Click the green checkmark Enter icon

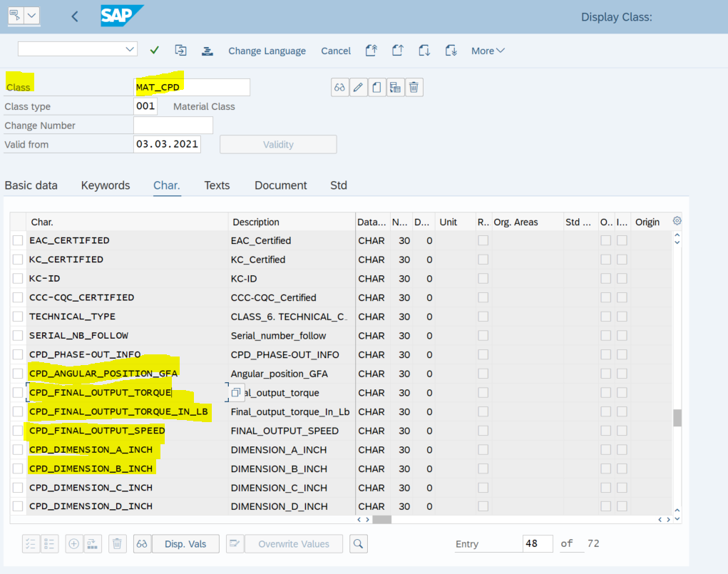(155, 51)
